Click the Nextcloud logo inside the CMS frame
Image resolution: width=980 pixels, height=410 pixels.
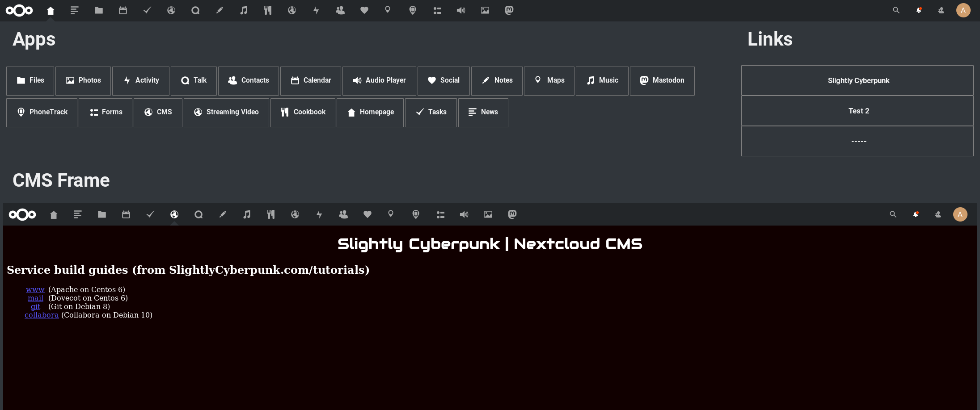22,215
